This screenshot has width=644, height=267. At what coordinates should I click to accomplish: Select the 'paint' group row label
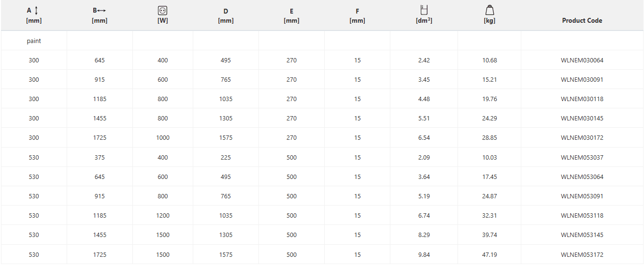34,41
